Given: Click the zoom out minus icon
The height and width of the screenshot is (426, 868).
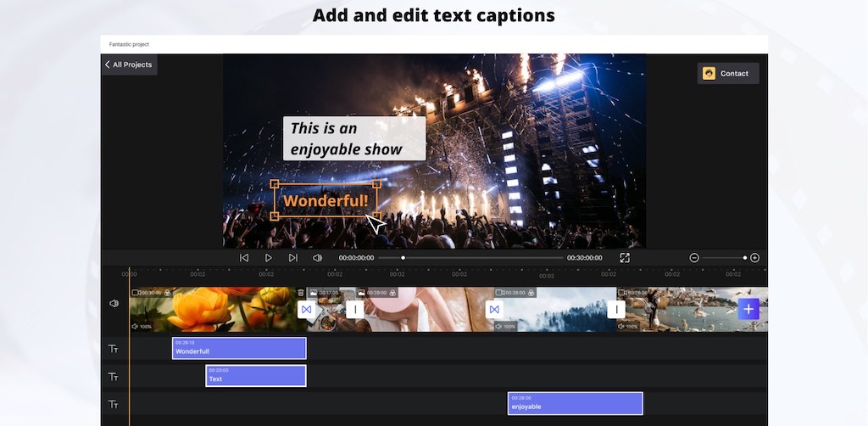Looking at the screenshot, I should (694, 258).
